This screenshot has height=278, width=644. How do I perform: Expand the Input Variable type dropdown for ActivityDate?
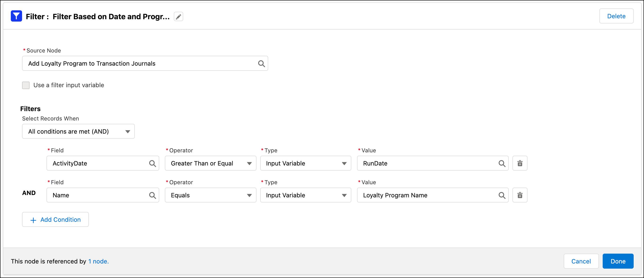point(344,163)
